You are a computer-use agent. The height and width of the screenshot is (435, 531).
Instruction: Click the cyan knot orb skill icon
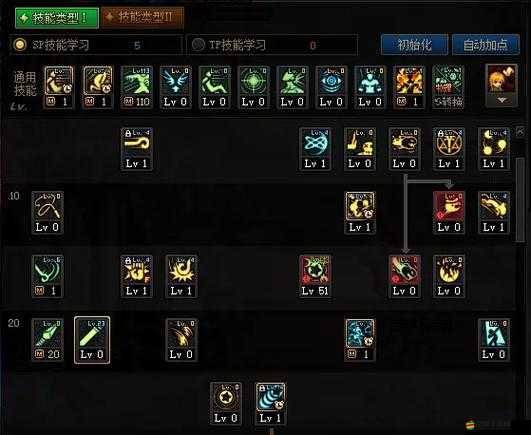[315, 149]
